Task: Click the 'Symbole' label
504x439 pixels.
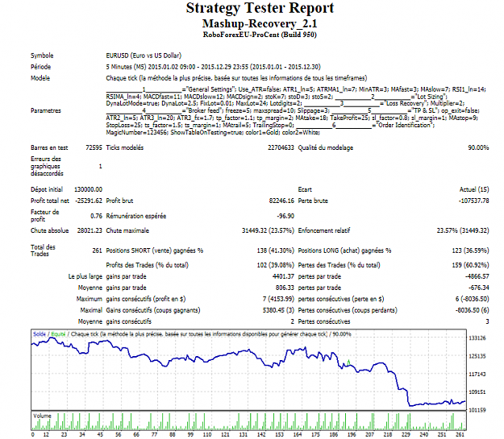Action: click(42, 56)
